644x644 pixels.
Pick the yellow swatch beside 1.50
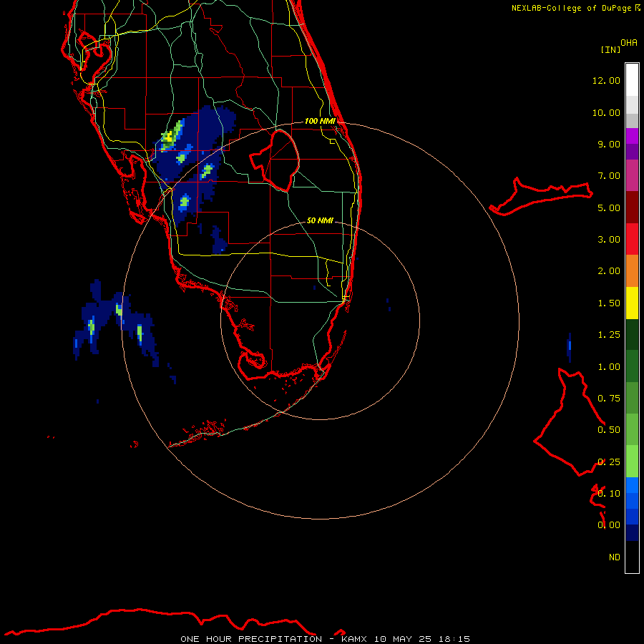point(632,303)
